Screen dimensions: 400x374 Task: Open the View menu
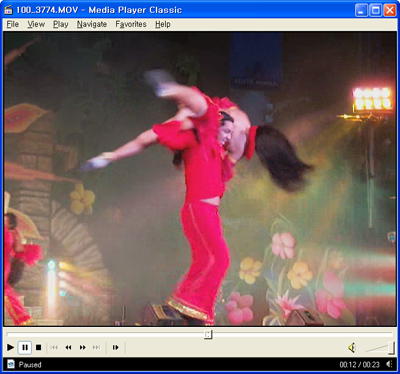tap(36, 24)
